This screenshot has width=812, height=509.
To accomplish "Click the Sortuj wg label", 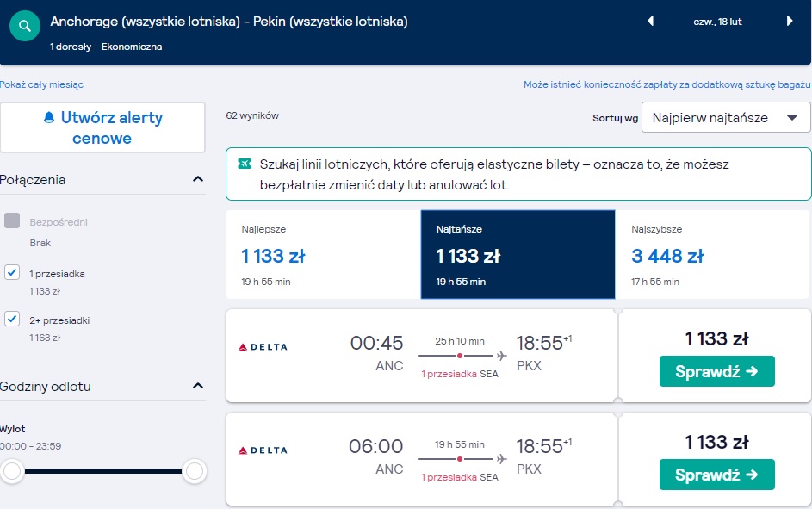I will tap(615, 118).
